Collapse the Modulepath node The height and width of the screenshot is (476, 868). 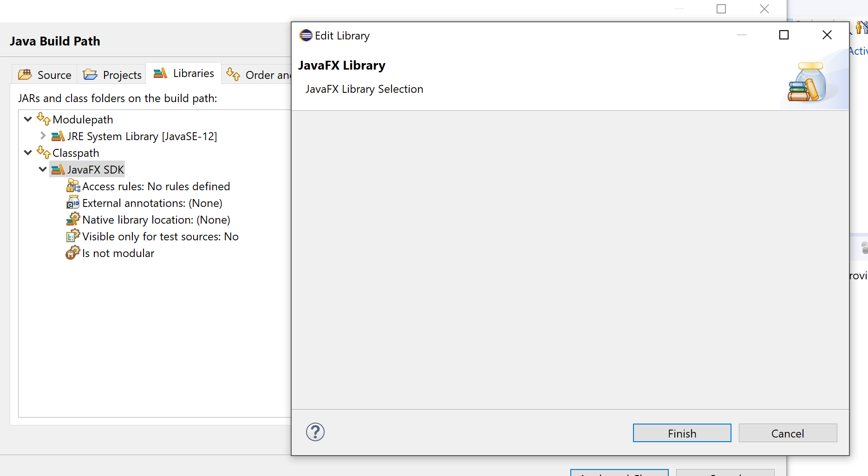[28, 119]
